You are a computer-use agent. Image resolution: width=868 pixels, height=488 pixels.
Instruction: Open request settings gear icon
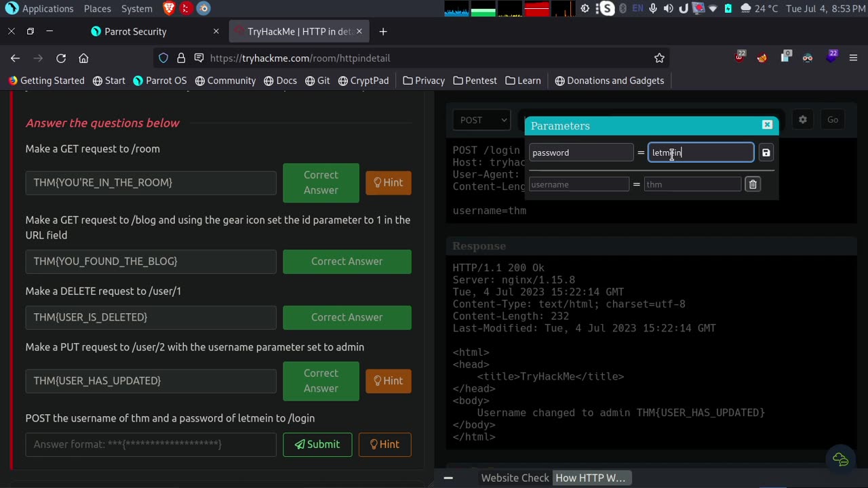803,120
